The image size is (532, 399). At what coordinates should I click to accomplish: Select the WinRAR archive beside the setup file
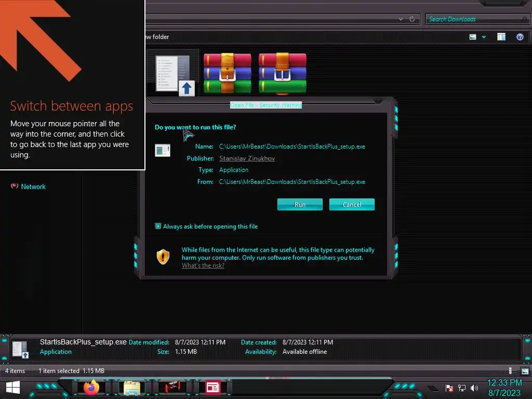point(228,73)
